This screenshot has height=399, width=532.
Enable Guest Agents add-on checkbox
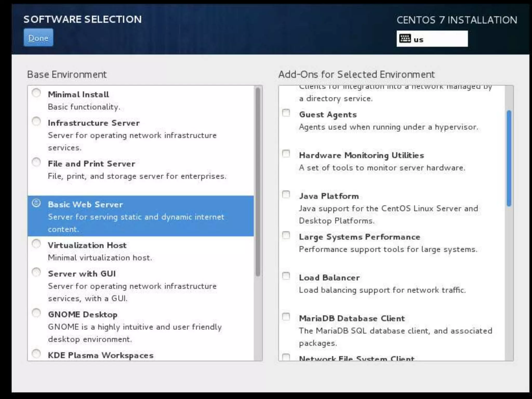(x=286, y=113)
